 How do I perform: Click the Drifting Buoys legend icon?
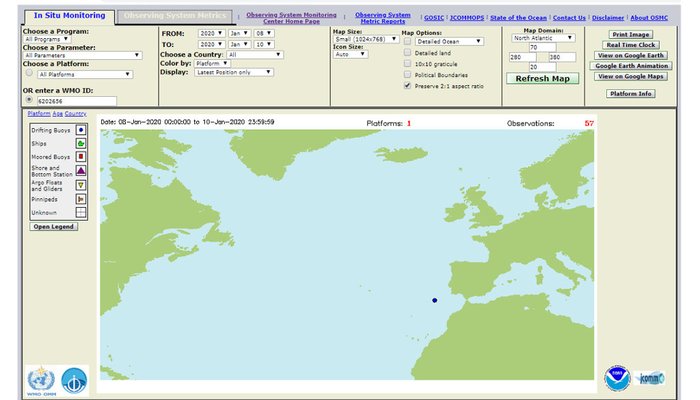[x=80, y=130]
